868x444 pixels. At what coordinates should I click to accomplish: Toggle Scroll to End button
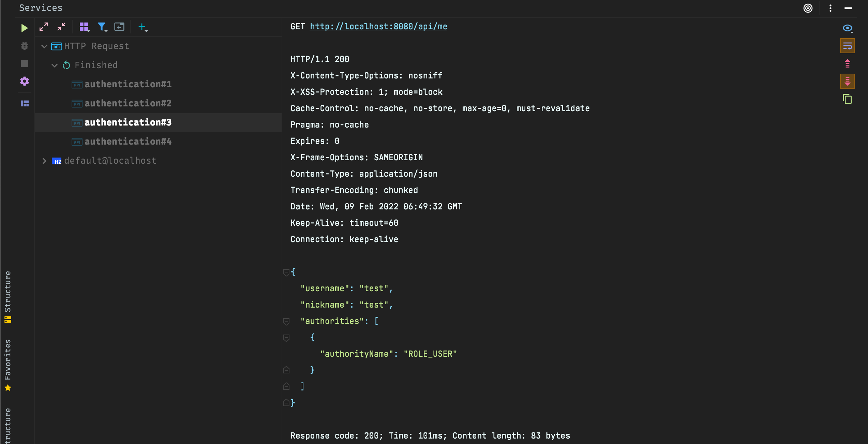pos(847,81)
